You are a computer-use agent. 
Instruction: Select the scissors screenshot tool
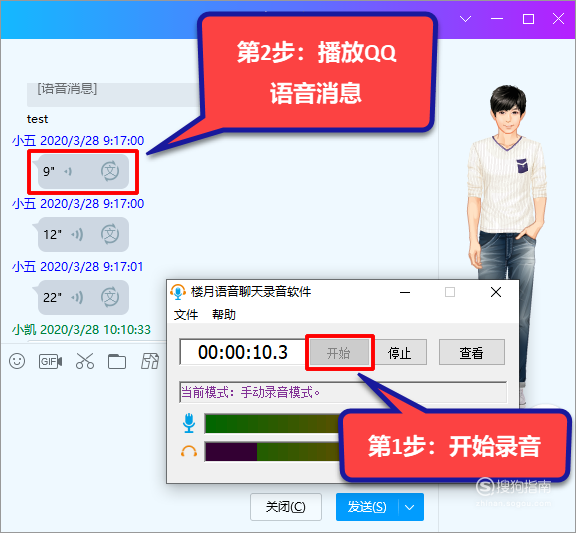(85, 361)
